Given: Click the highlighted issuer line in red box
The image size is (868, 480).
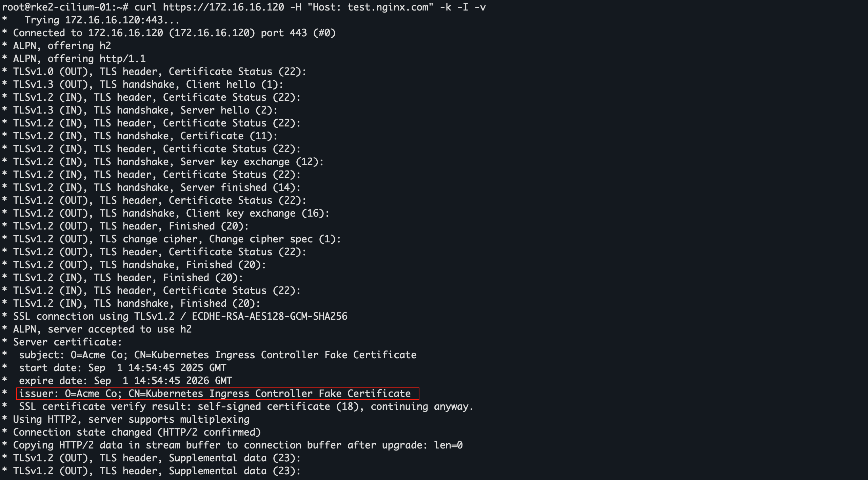Looking at the screenshot, I should point(218,394).
